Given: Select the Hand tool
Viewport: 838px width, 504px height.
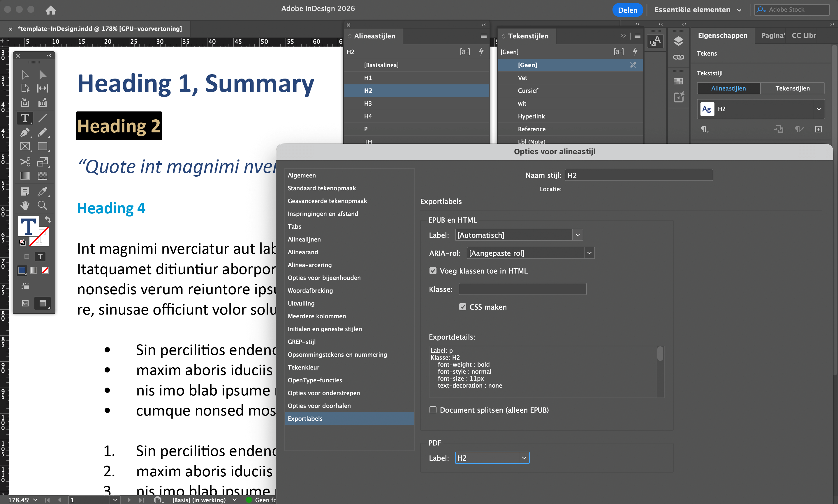Looking at the screenshot, I should pos(25,205).
